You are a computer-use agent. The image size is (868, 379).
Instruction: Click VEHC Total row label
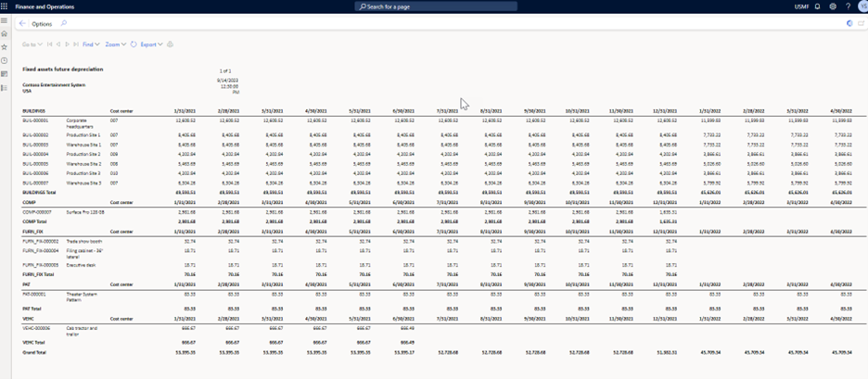[x=34, y=343]
